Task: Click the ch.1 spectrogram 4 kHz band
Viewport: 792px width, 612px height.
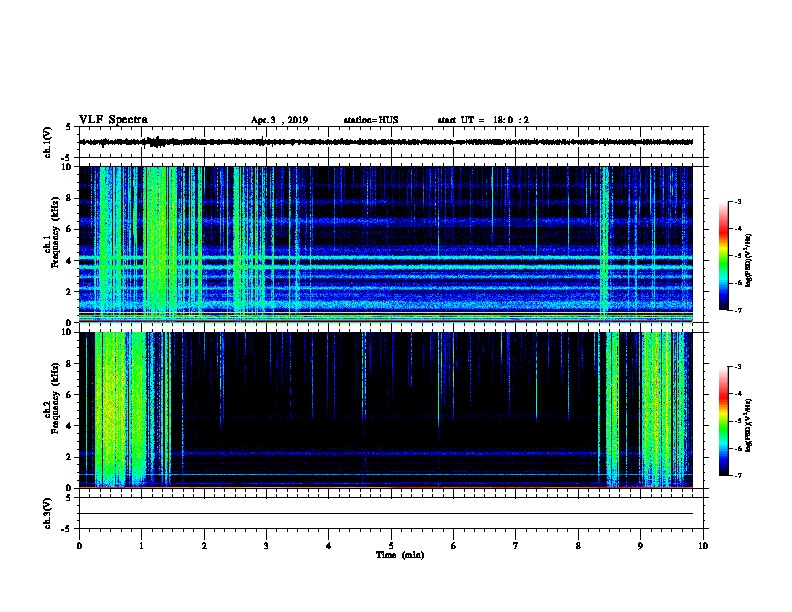Action: pyautogui.click(x=386, y=259)
